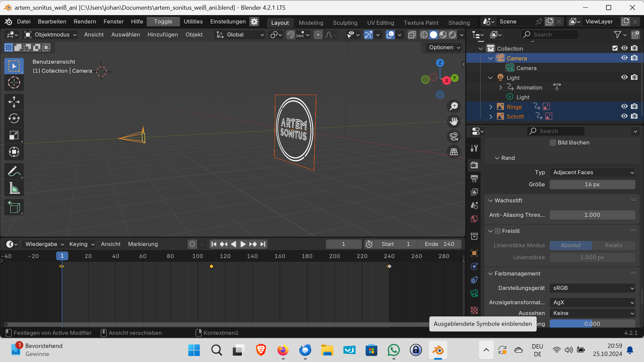Hide the Ringe object in viewport
The height and width of the screenshot is (362, 644).
(624, 107)
